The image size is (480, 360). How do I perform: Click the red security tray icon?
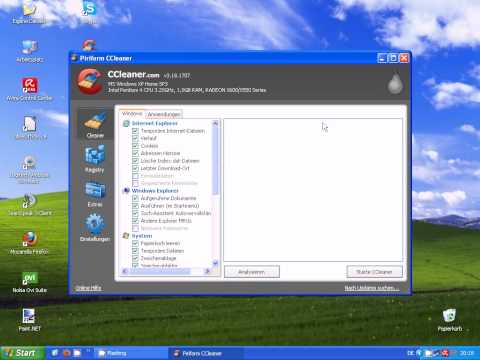pos(445,353)
